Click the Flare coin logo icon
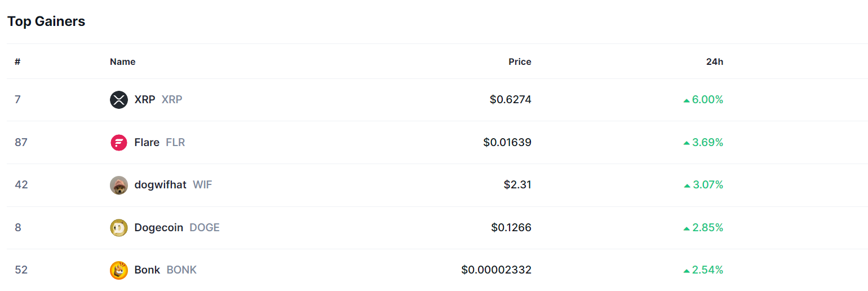The height and width of the screenshot is (291, 868). [x=118, y=143]
